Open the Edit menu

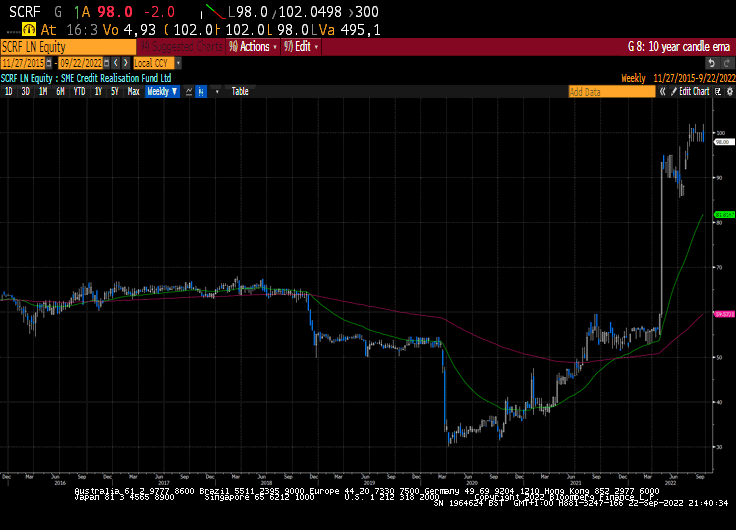point(301,47)
